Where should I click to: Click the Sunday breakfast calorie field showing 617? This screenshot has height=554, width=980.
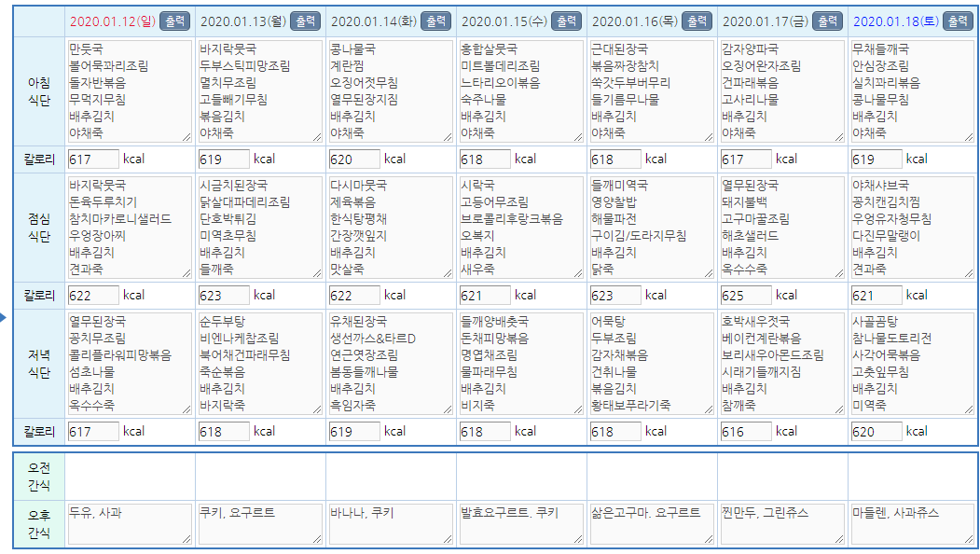point(93,159)
